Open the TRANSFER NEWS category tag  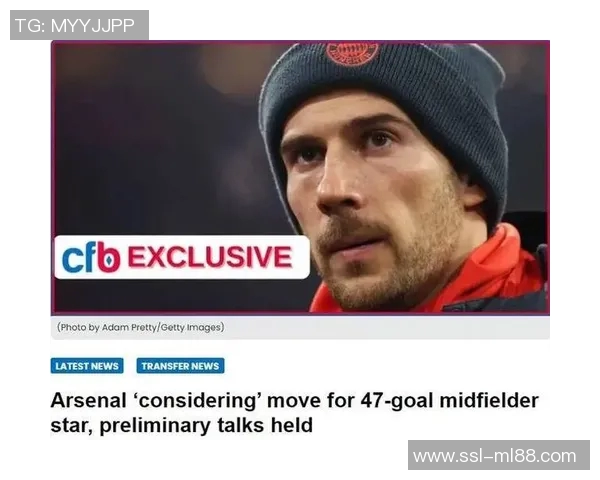[x=180, y=366]
